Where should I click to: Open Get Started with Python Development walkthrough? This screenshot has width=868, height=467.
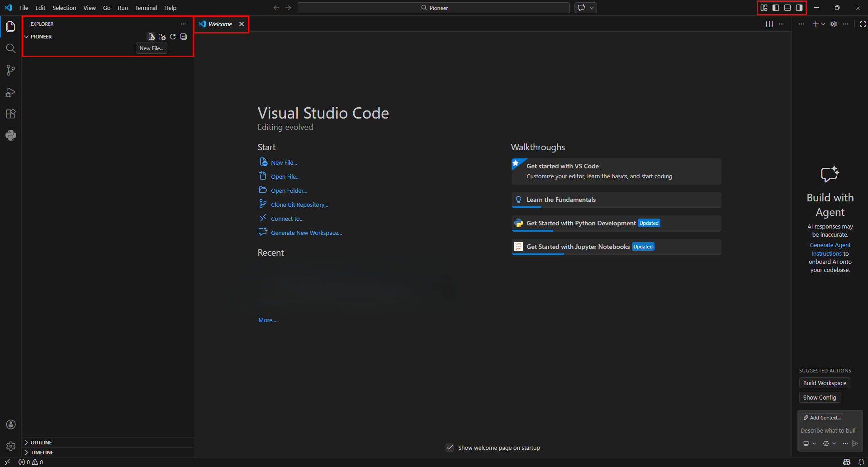[x=616, y=223]
